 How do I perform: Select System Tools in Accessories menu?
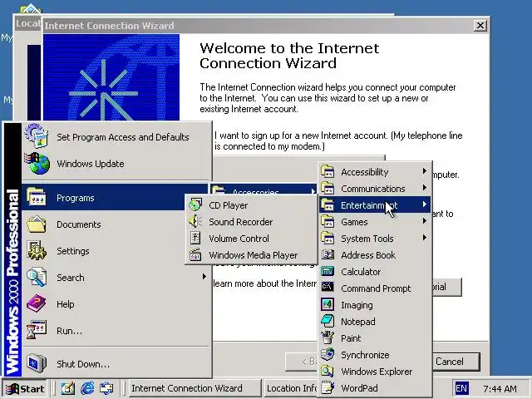point(375,239)
